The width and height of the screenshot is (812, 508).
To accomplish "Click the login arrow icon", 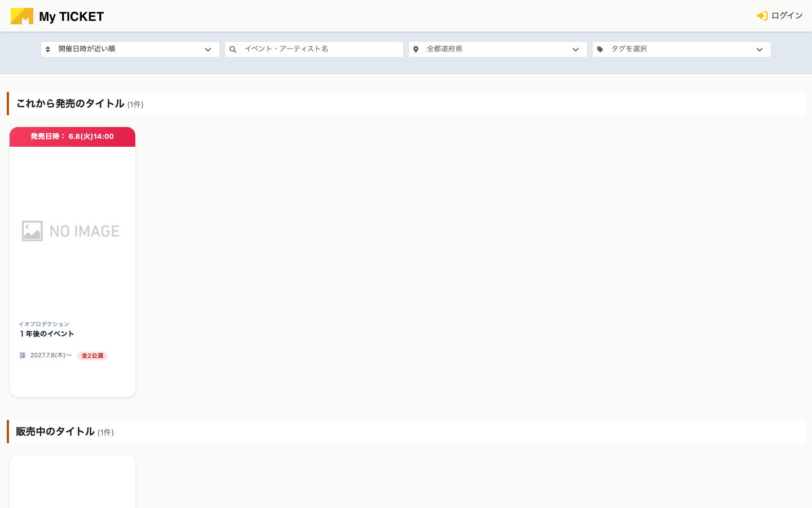I will 762,16.
